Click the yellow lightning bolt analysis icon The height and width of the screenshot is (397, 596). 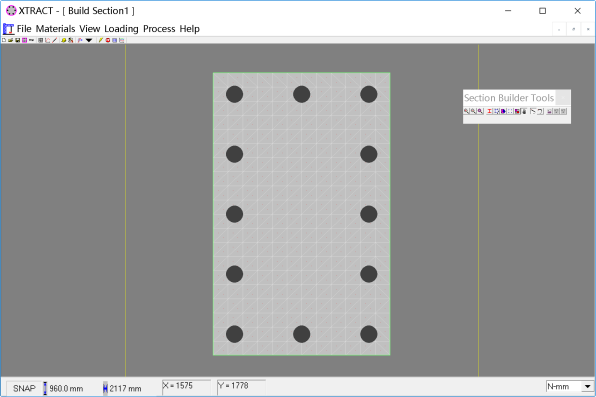tap(101, 40)
